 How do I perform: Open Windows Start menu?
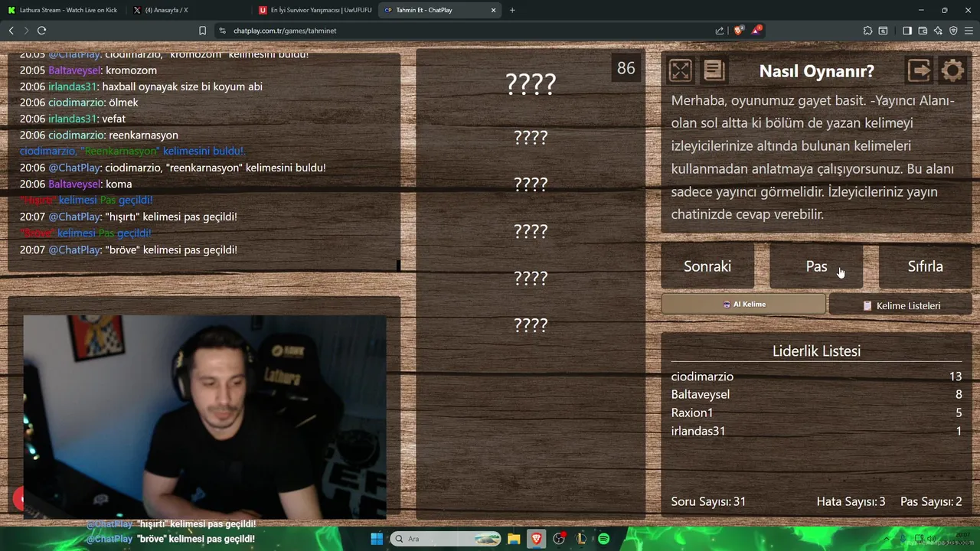377,539
